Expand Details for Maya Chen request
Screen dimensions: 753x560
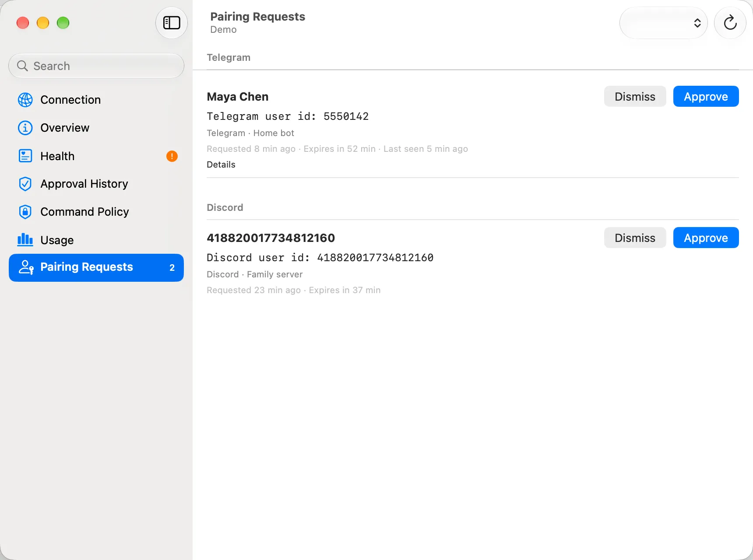pos(221,164)
